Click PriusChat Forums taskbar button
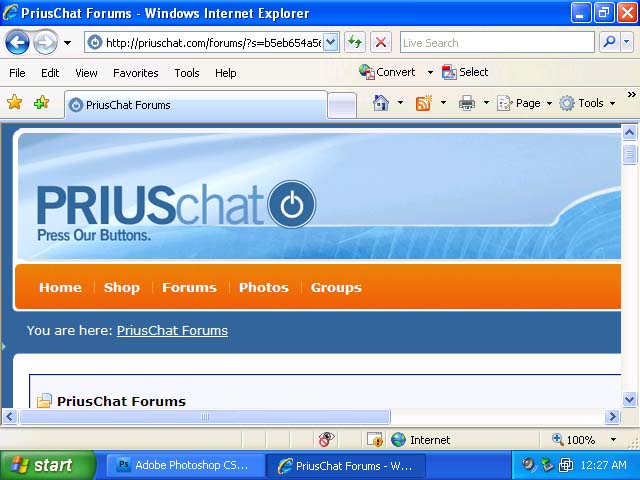Screen dimensions: 640x480 coord(345,465)
